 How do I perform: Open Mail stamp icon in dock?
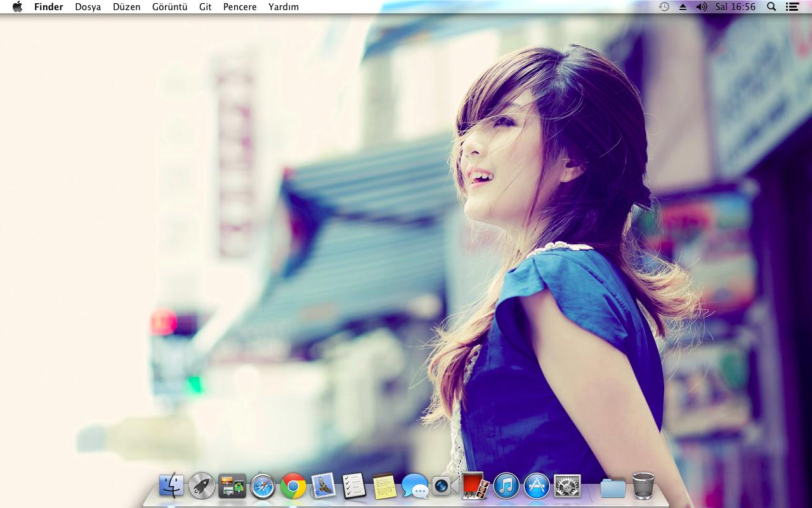tap(324, 486)
